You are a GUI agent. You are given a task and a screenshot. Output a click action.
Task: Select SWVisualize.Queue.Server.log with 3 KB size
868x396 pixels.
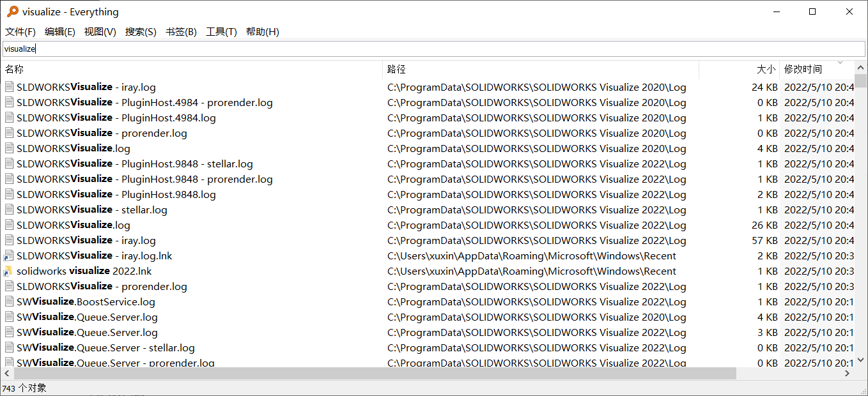[87, 332]
